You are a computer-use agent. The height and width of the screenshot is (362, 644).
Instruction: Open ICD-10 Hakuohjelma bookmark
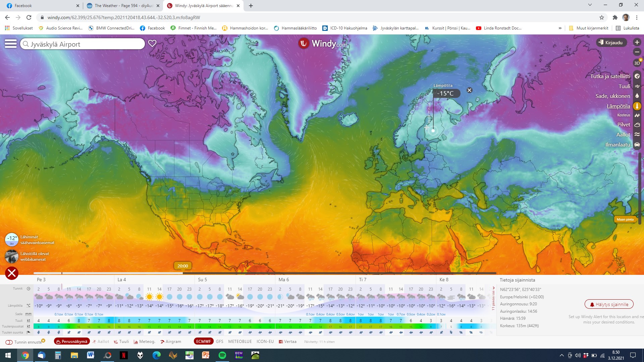click(345, 28)
